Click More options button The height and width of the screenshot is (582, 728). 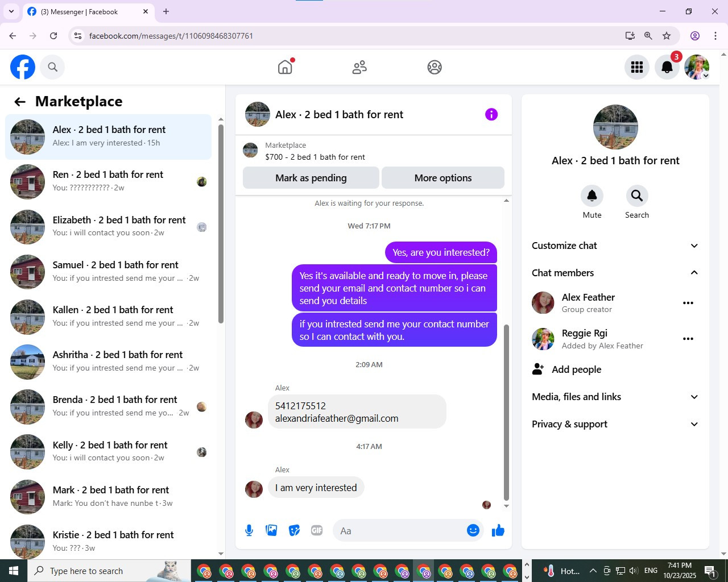(443, 178)
